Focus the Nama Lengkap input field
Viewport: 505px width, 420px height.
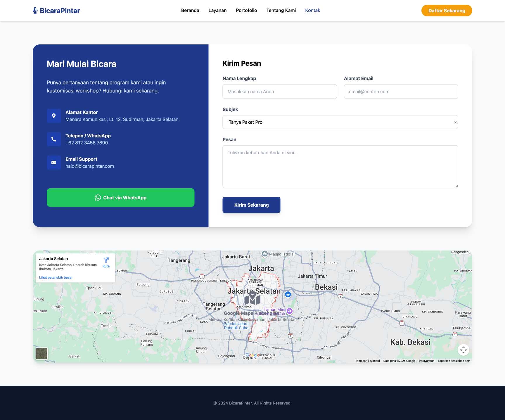click(279, 91)
